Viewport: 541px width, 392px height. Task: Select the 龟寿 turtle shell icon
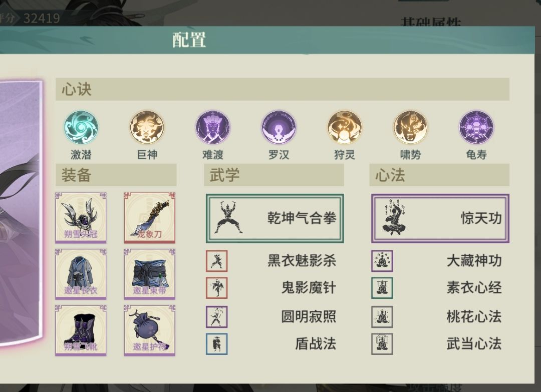point(476,127)
